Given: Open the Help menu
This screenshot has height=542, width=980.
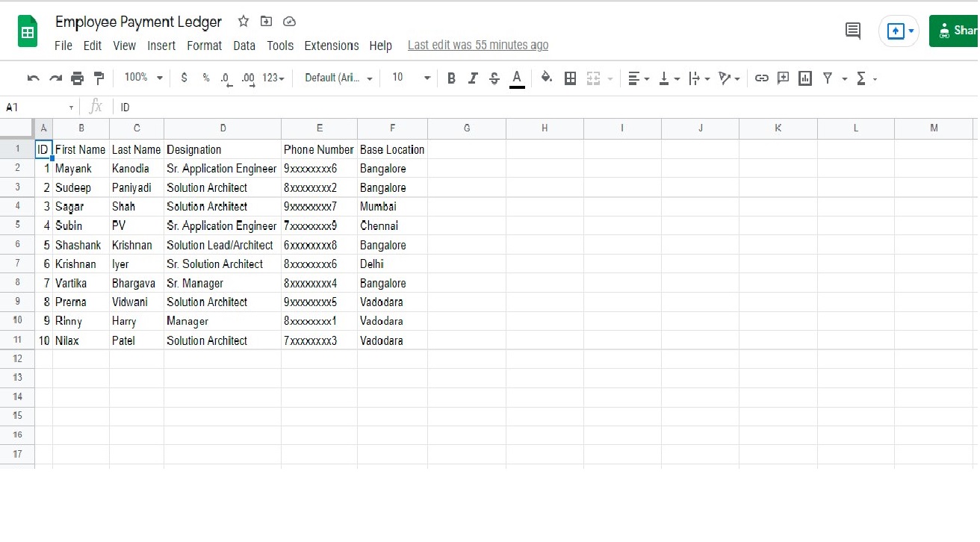Looking at the screenshot, I should click(x=381, y=46).
